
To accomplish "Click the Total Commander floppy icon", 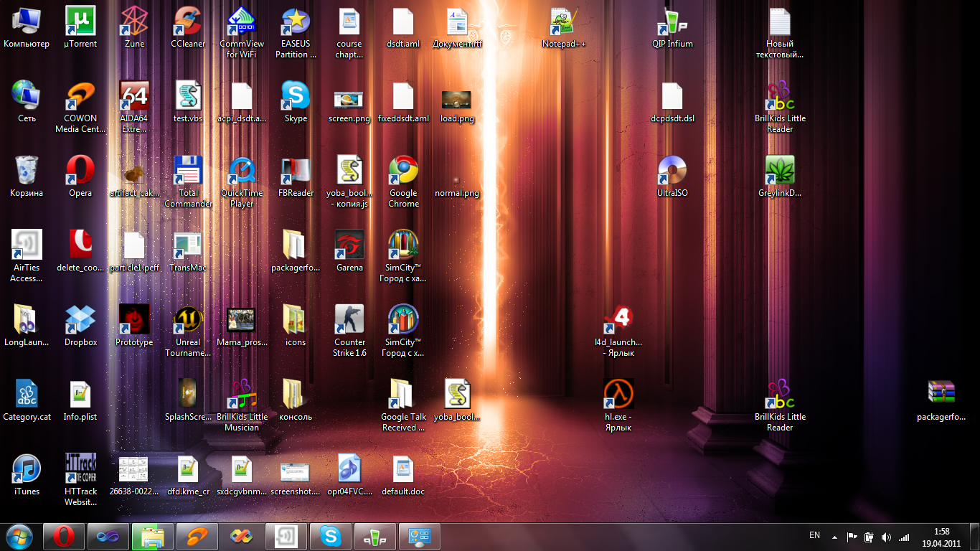I will tap(188, 171).
